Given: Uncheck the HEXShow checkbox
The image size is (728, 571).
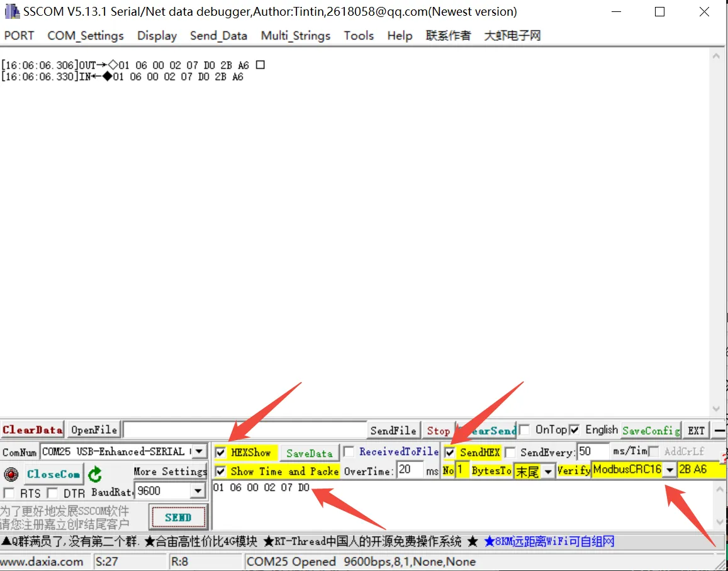Looking at the screenshot, I should pyautogui.click(x=221, y=452).
